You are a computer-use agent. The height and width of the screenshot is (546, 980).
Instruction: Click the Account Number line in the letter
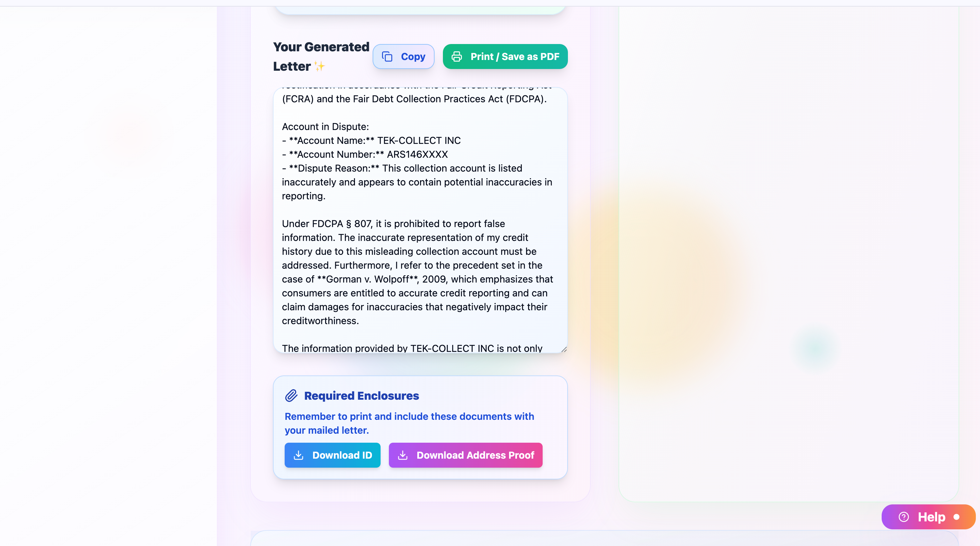pyautogui.click(x=365, y=154)
